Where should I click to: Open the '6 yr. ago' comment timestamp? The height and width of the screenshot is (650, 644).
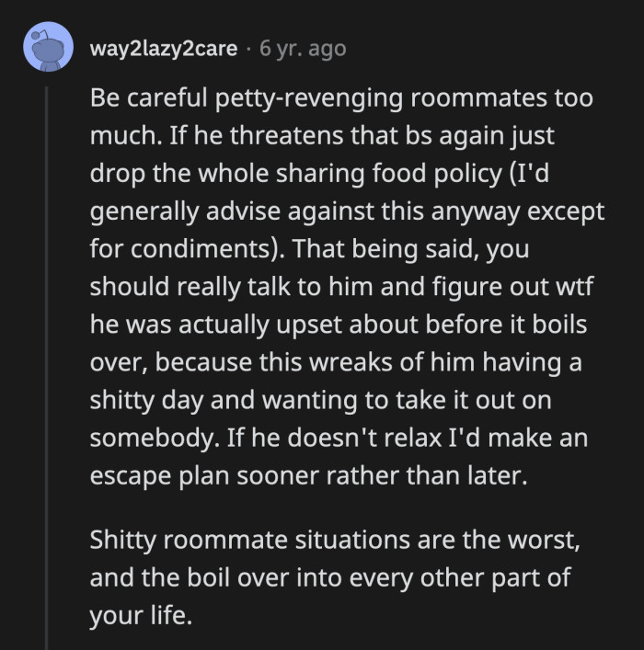pos(303,49)
